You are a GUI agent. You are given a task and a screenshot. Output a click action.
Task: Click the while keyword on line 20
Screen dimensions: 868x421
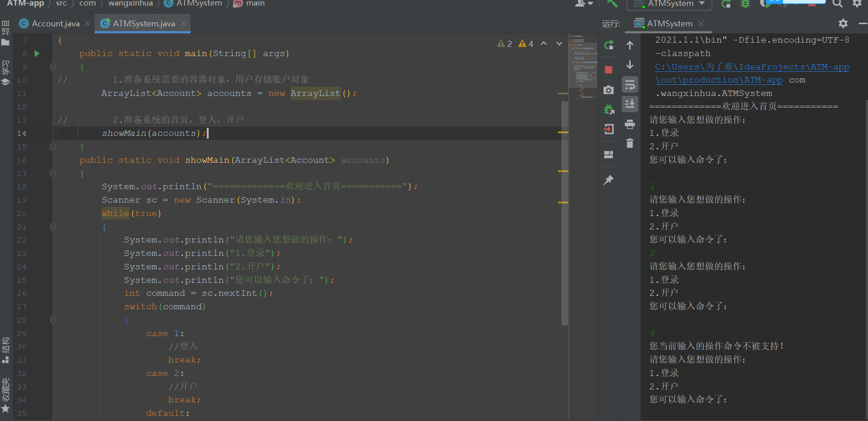[115, 213]
